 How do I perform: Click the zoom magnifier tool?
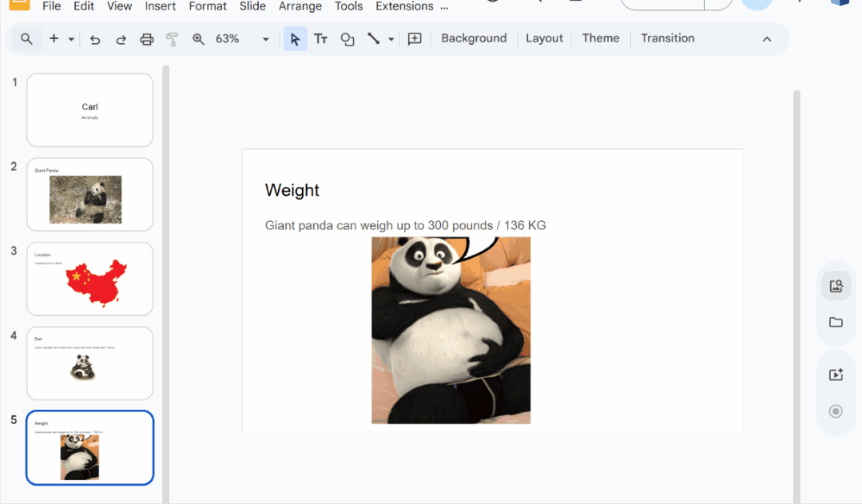point(198,39)
